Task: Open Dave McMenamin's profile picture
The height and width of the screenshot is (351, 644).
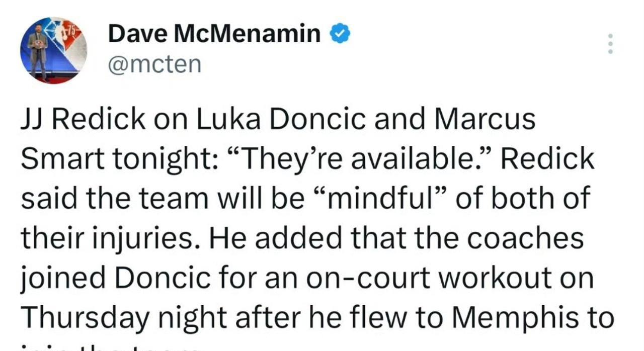Action: click(54, 50)
